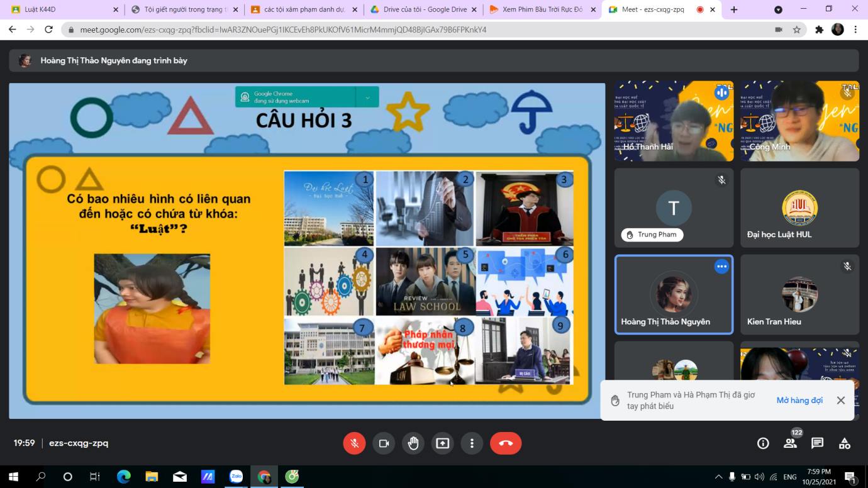Open Zalo from the taskbar
868x488 pixels.
(236, 477)
